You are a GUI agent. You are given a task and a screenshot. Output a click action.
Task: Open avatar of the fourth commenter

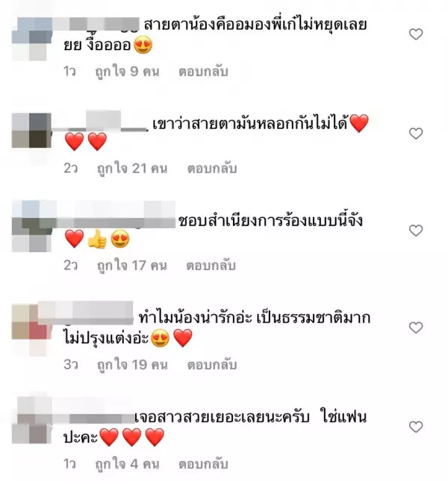coord(31,329)
